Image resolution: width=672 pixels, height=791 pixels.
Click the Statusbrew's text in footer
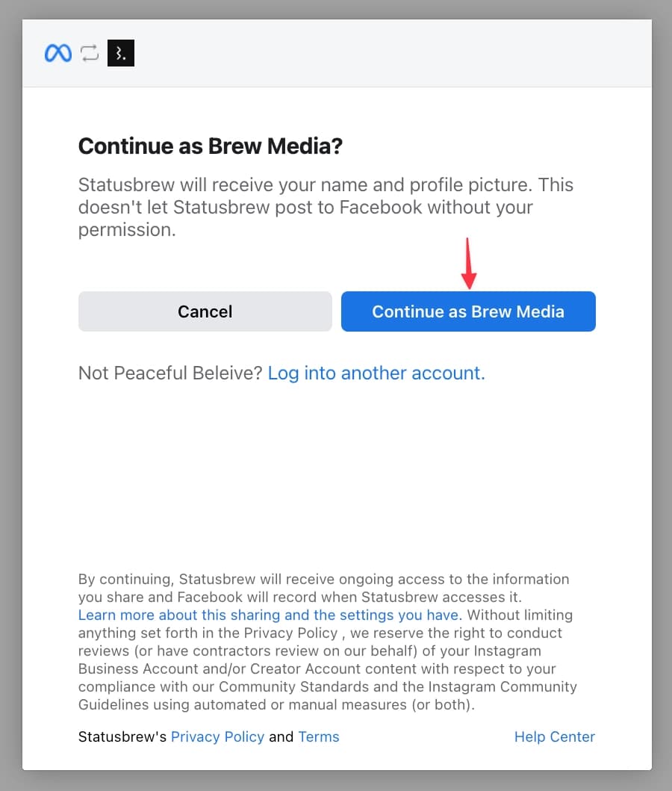click(x=122, y=736)
